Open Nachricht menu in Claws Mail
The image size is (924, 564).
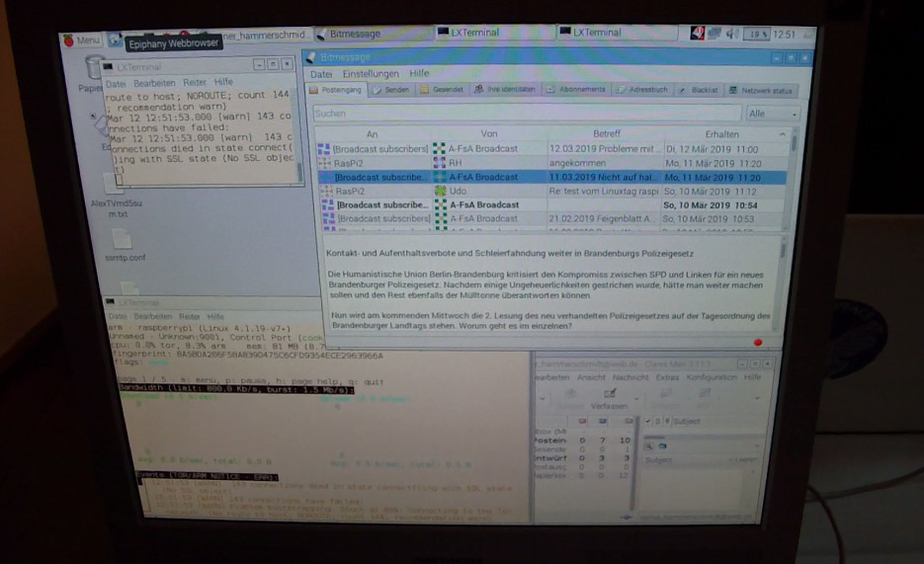coord(630,377)
